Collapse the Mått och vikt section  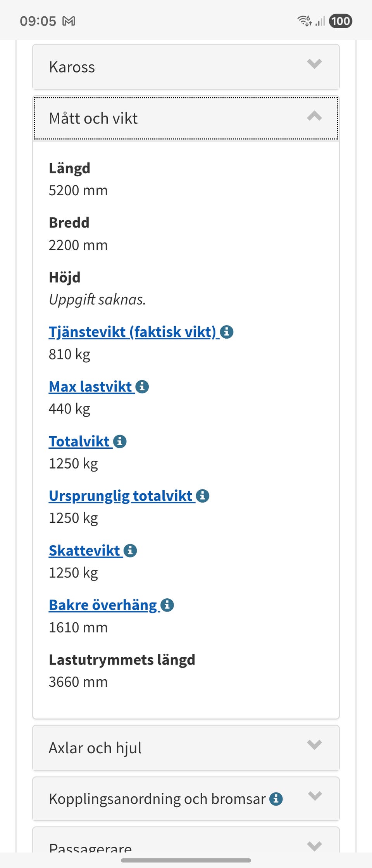(x=313, y=117)
